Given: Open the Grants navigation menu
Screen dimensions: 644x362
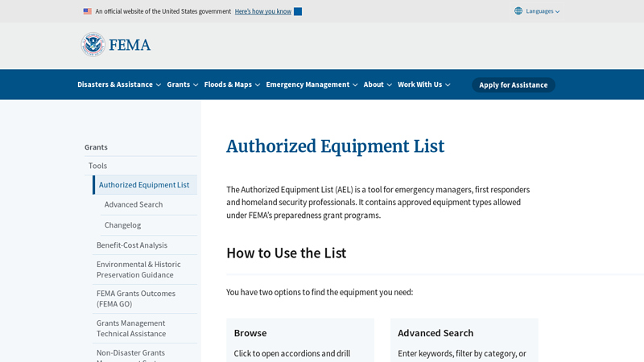Looking at the screenshot, I should 183,84.
